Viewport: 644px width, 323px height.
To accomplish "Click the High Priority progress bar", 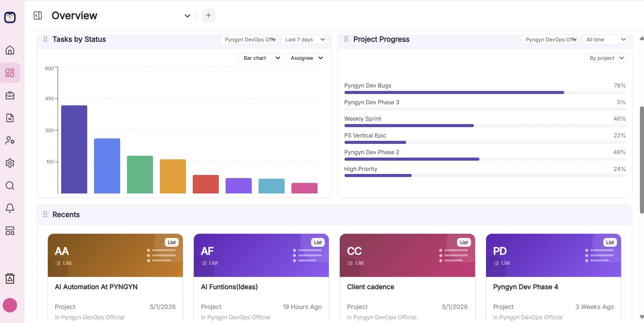I will (485, 175).
